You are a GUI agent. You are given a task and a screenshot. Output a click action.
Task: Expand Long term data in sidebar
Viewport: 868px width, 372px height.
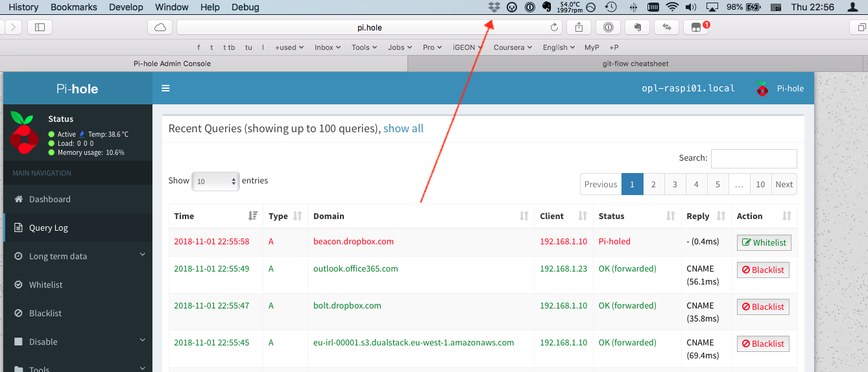coord(78,256)
